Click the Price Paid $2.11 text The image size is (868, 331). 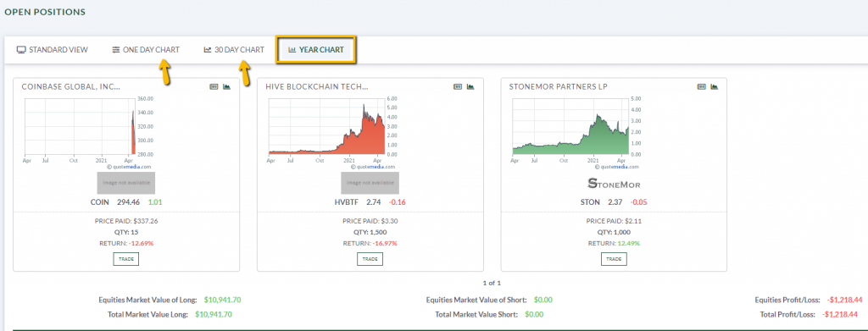click(614, 221)
